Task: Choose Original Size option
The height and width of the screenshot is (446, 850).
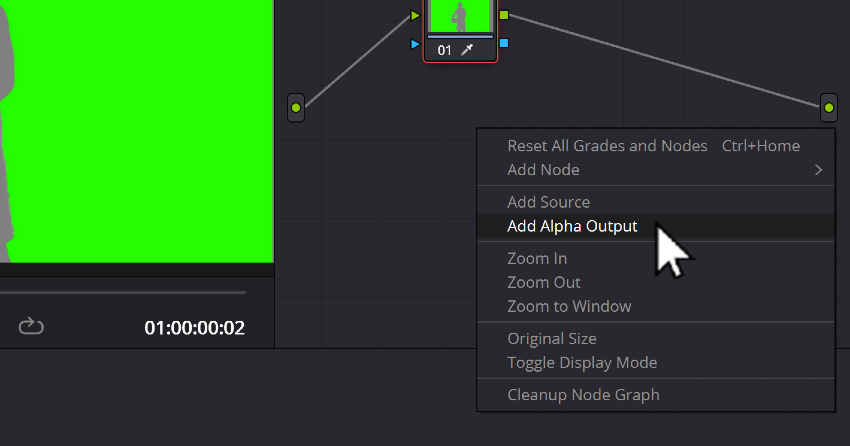Action: pos(655,339)
